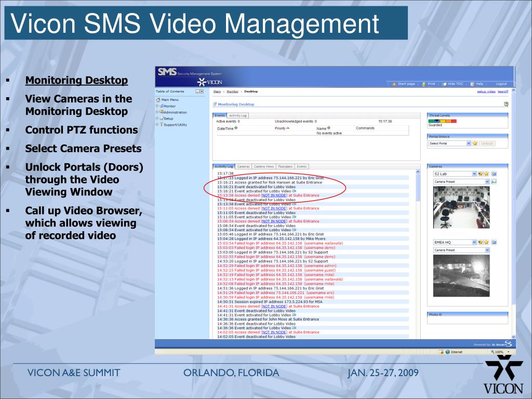Switch to the Cameras tab
The height and width of the screenshot is (399, 532).
pos(243,167)
